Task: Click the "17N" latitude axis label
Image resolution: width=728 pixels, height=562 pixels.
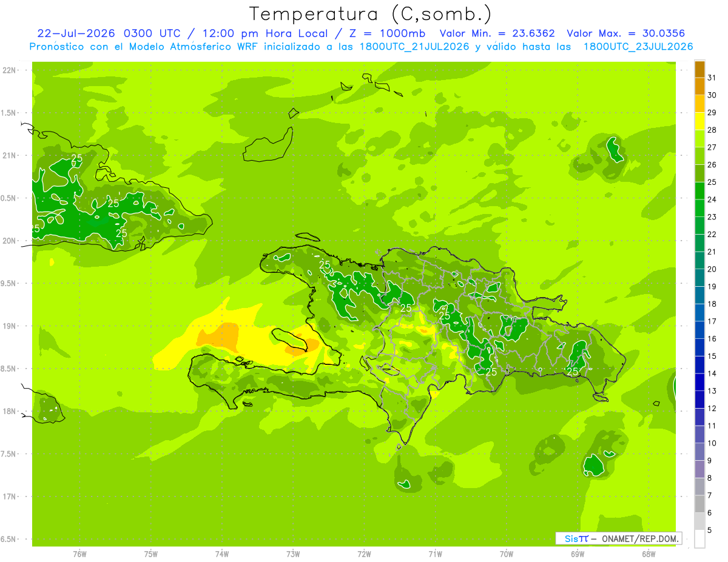Action: pos(9,497)
